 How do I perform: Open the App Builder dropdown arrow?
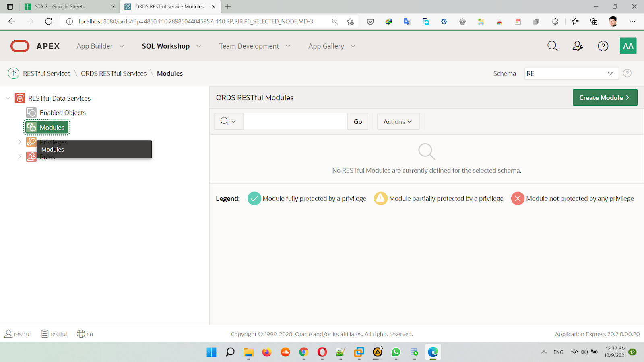pyautogui.click(x=122, y=46)
